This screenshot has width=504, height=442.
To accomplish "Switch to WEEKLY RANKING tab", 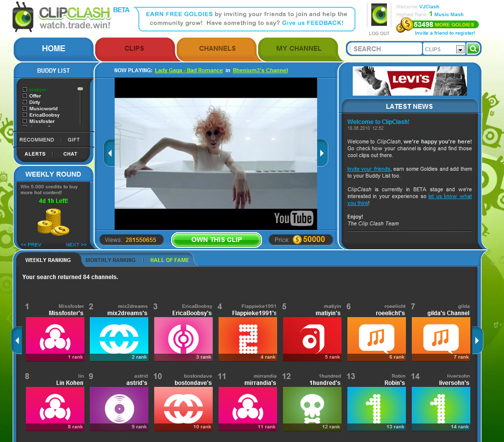I will (48, 260).
